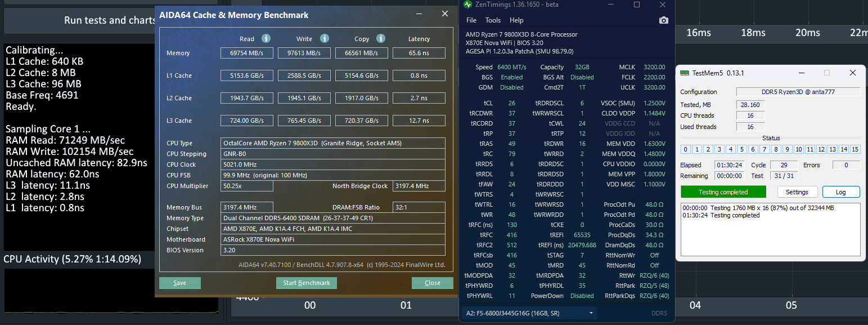Screen dimensions: 868x325
Task: Click tCL value 26 in ZenTimings
Action: point(511,103)
